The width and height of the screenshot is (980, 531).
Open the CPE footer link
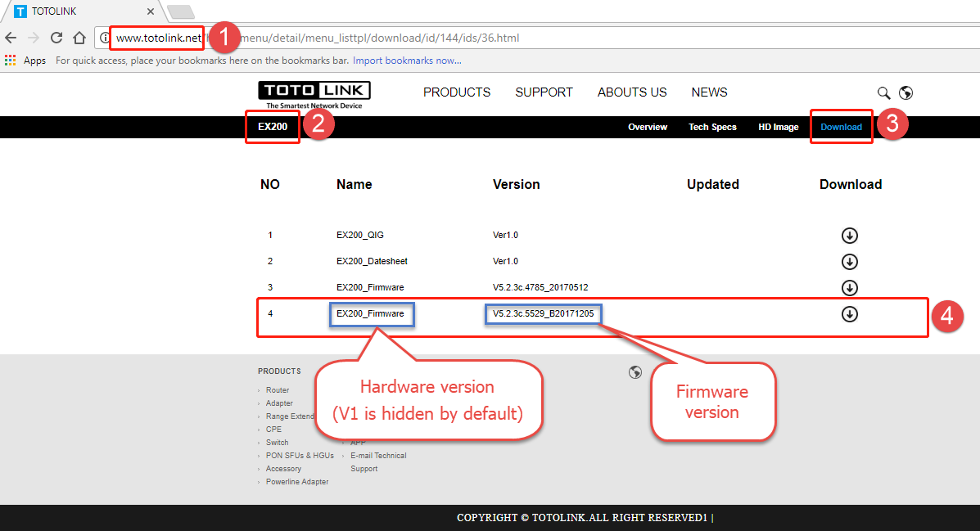click(x=273, y=430)
